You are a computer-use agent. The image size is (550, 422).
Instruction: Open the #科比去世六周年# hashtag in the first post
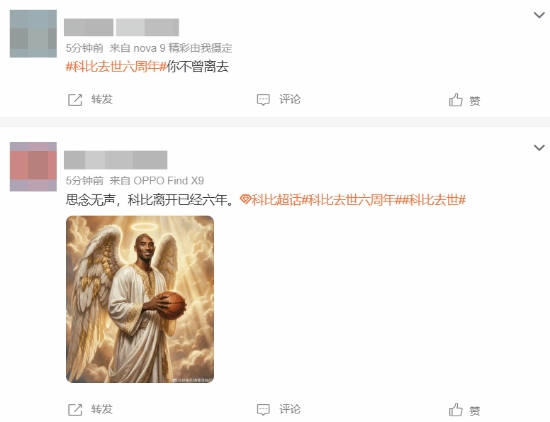click(116, 66)
